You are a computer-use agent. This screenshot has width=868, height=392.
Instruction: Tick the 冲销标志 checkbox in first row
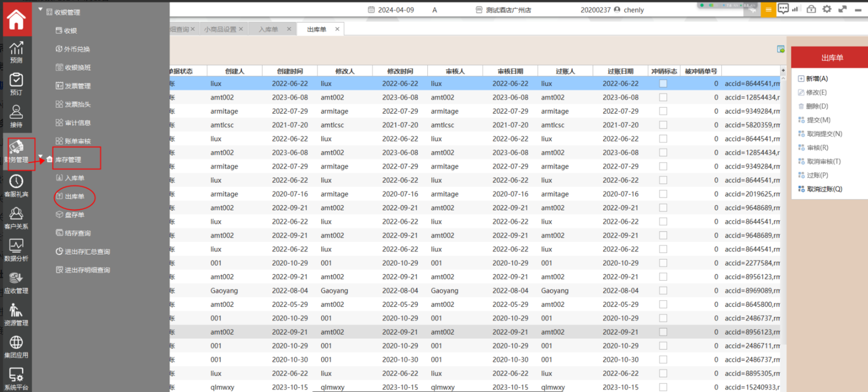(663, 84)
